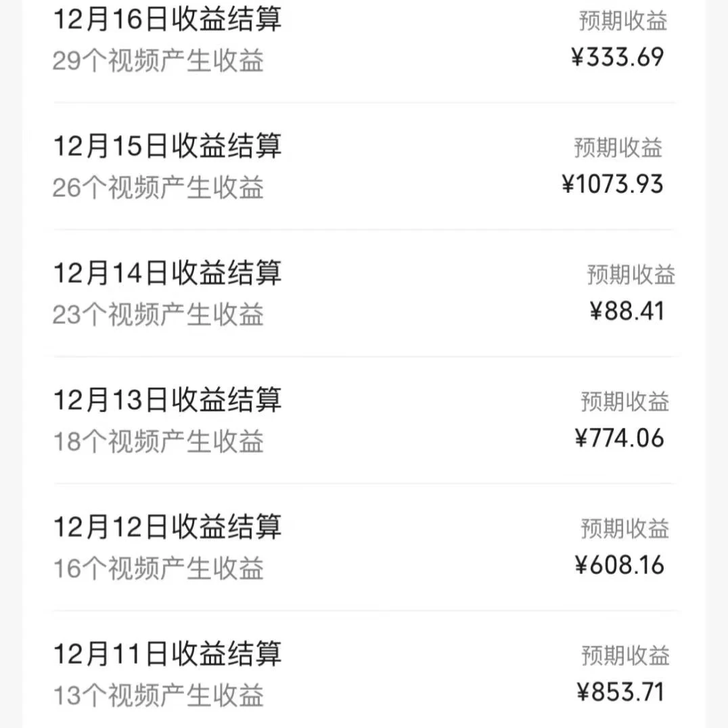728x728 pixels.
Task: Select the 26个视频产生收益 text
Action: [160, 188]
